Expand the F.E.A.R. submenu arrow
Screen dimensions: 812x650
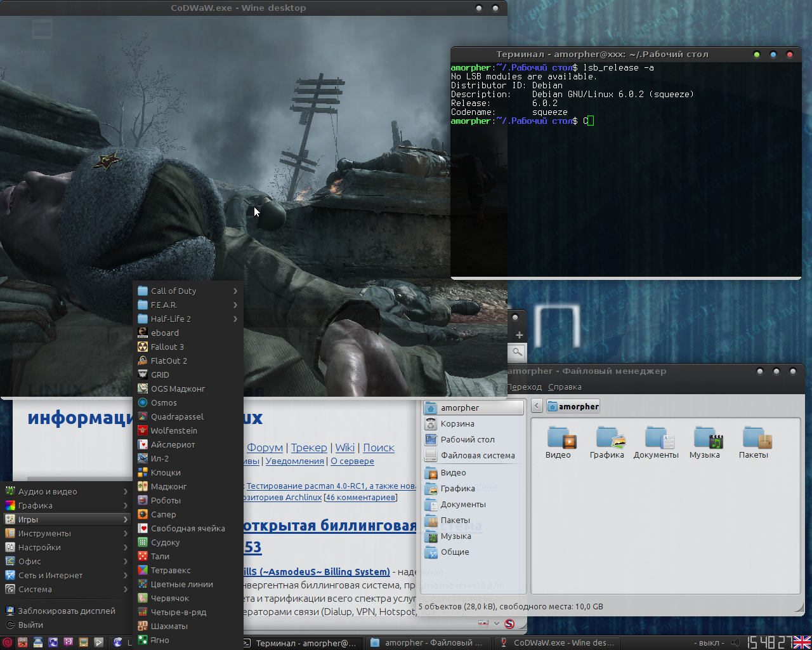click(235, 305)
